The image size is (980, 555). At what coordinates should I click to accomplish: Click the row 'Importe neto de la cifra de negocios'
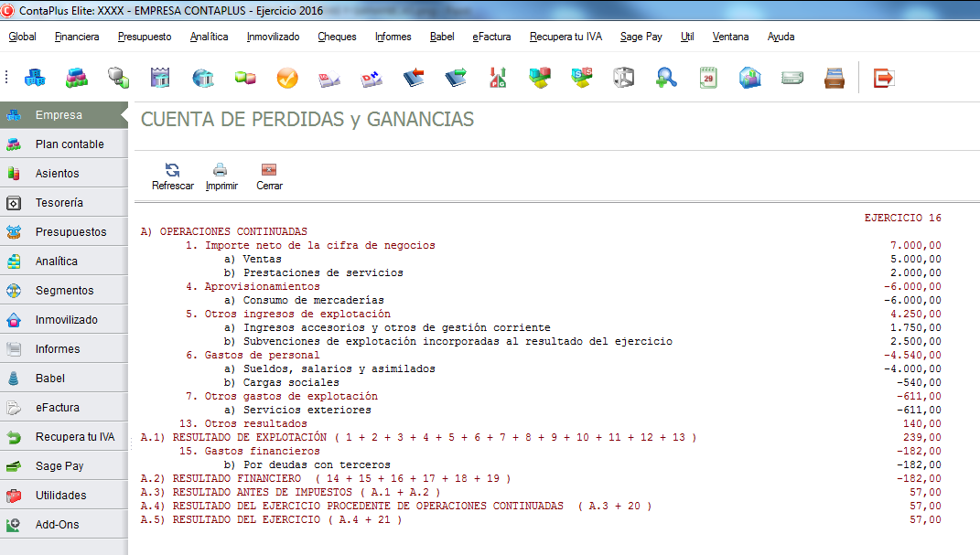point(541,245)
